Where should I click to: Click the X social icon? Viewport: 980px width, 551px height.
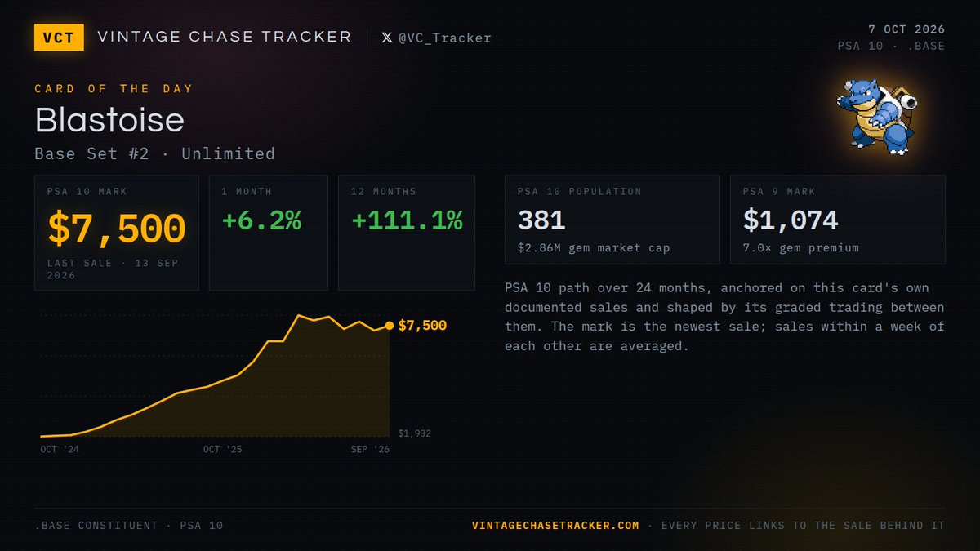tap(387, 38)
